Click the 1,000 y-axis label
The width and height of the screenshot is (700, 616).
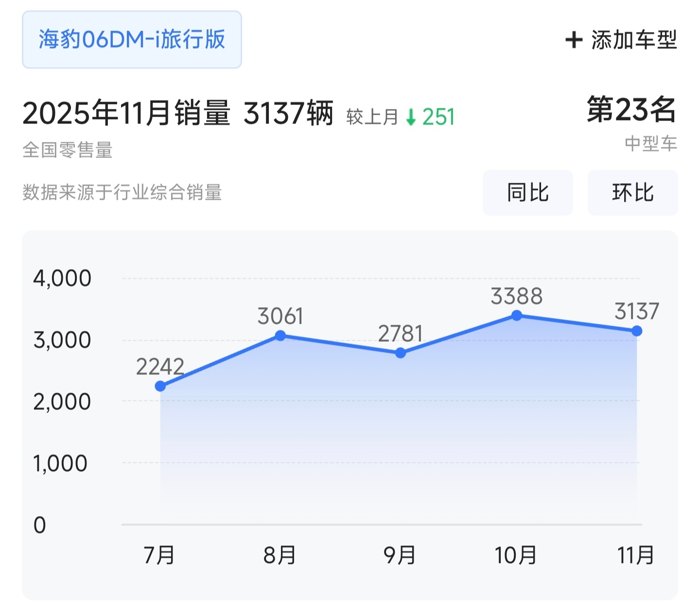coord(60,463)
